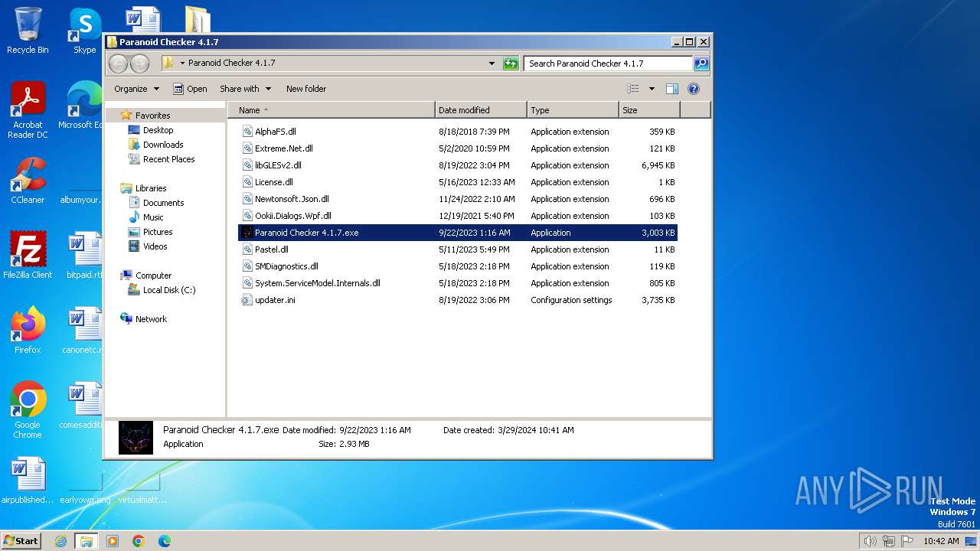980x551 pixels.
Task: Open Windows Media Player from the taskbar
Action: [x=113, y=541]
